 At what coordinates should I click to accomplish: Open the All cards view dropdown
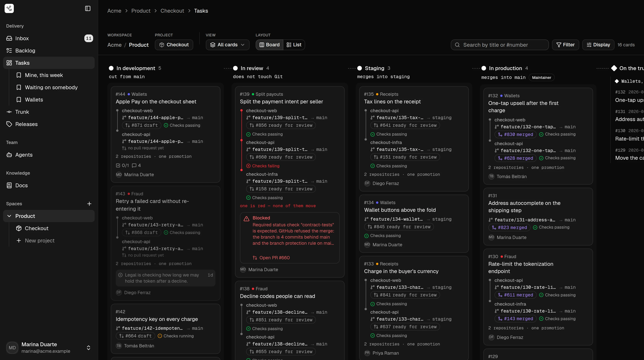(228, 45)
